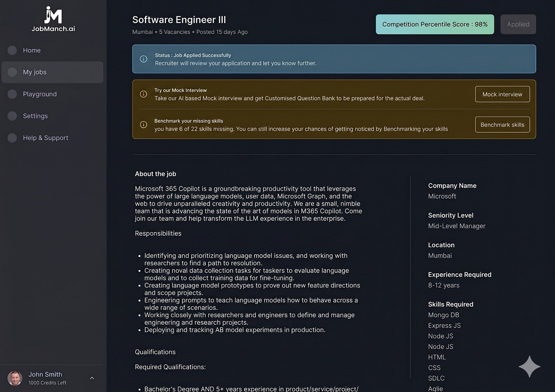Click the My jobs circle icon

pos(12,72)
